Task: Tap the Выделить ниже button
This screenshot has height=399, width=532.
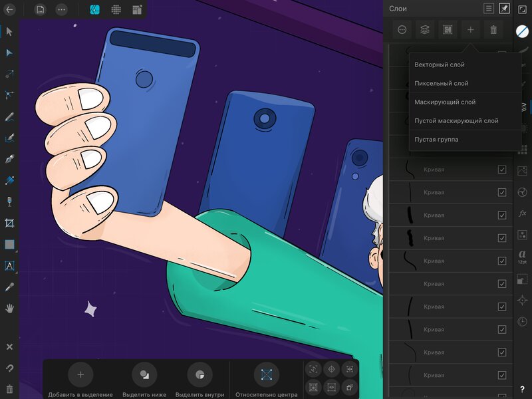Action: (144, 380)
